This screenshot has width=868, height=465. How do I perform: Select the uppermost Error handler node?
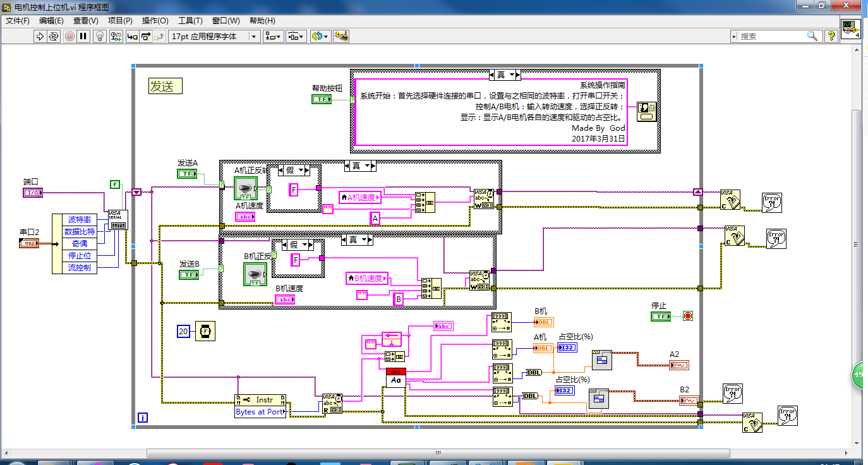click(x=771, y=202)
